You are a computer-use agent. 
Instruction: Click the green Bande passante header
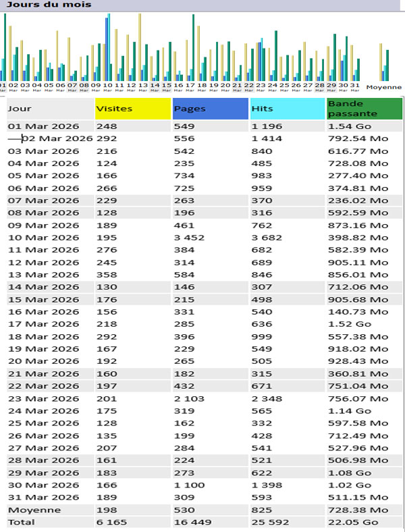(364, 109)
